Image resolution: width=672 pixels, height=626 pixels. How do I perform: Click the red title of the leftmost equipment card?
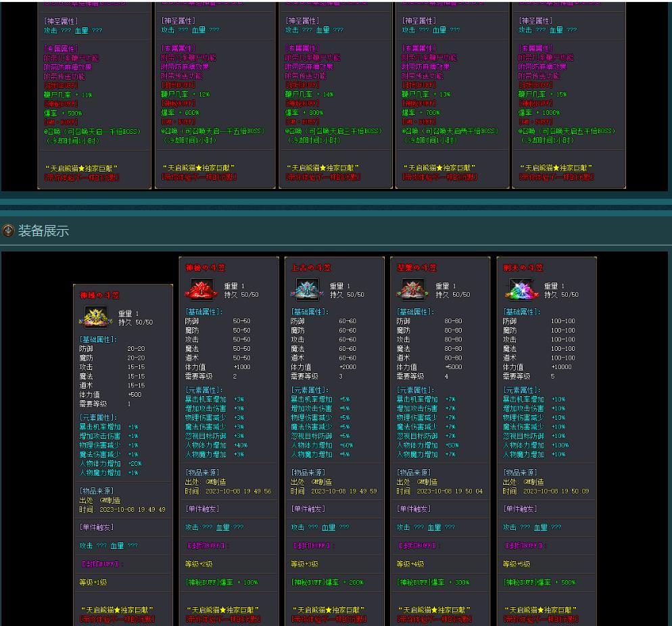point(99,295)
